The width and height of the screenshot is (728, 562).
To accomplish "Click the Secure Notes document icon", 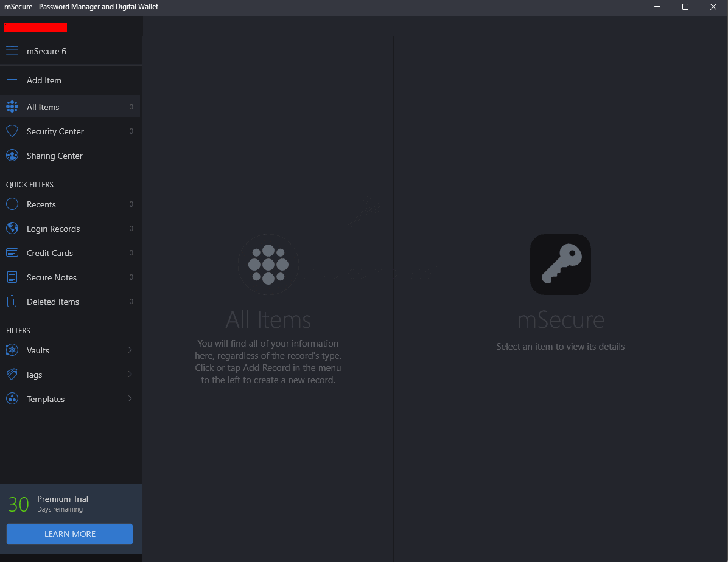I will point(12,277).
